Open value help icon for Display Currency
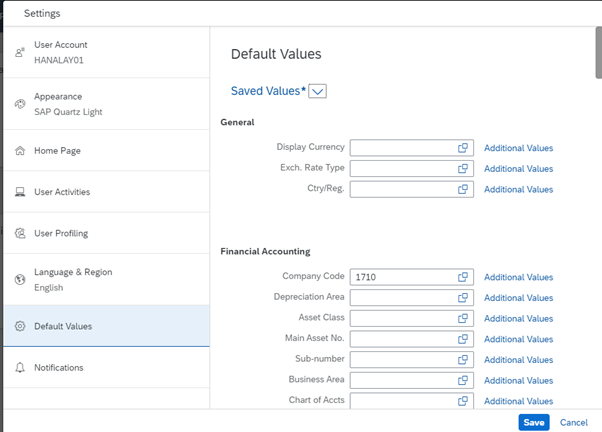Screen dimensions: 602x432 (x=463, y=148)
